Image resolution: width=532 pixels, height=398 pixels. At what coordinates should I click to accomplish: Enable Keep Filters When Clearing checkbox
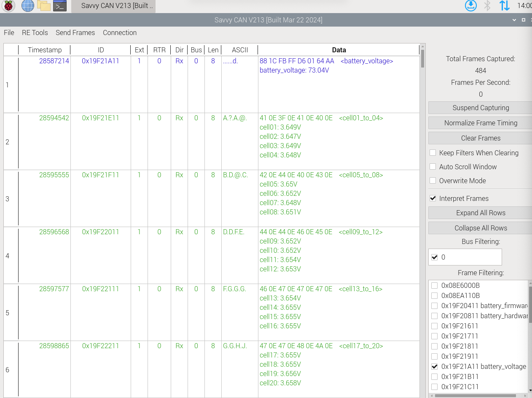[433, 153]
